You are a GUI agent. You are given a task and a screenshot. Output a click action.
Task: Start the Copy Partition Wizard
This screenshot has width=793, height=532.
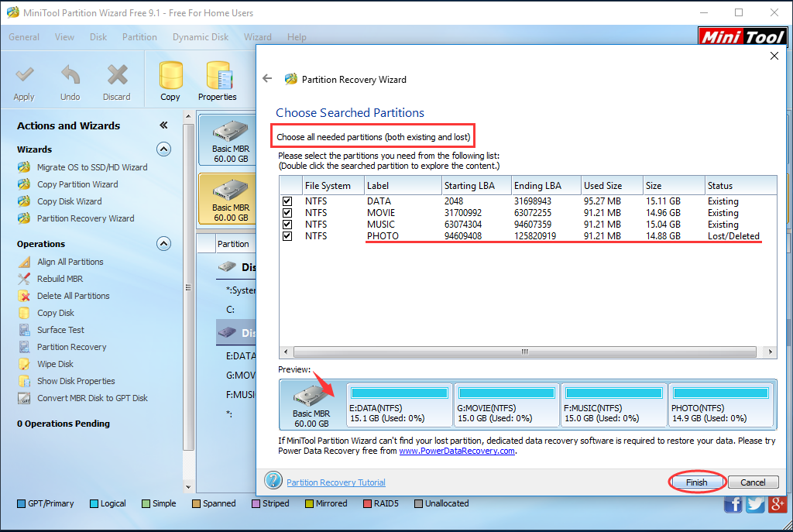click(77, 184)
